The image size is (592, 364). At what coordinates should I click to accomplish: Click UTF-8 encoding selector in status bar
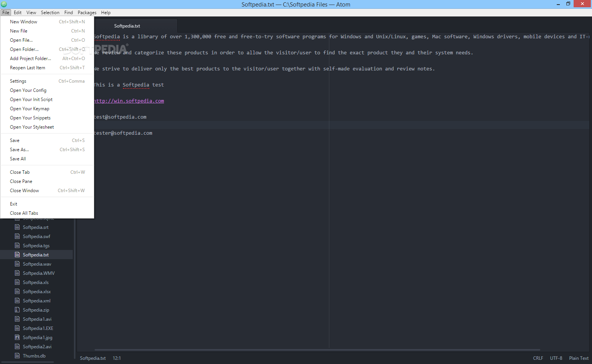coord(556,358)
